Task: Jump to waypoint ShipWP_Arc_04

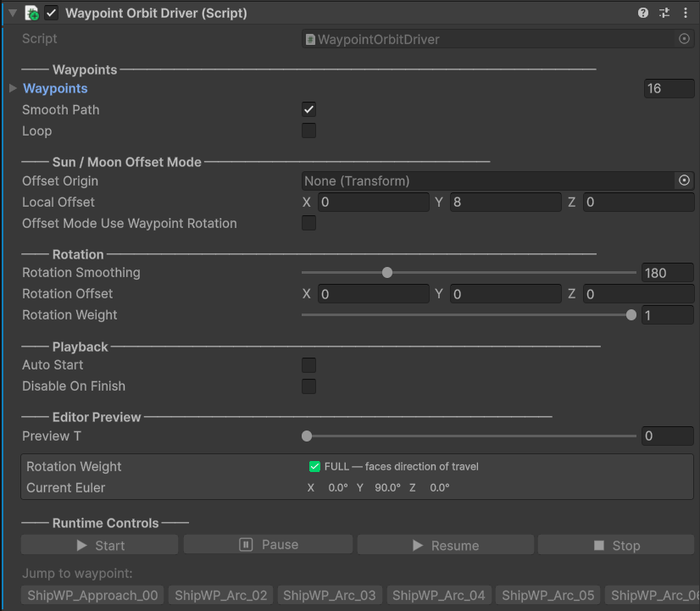Action: 439,596
